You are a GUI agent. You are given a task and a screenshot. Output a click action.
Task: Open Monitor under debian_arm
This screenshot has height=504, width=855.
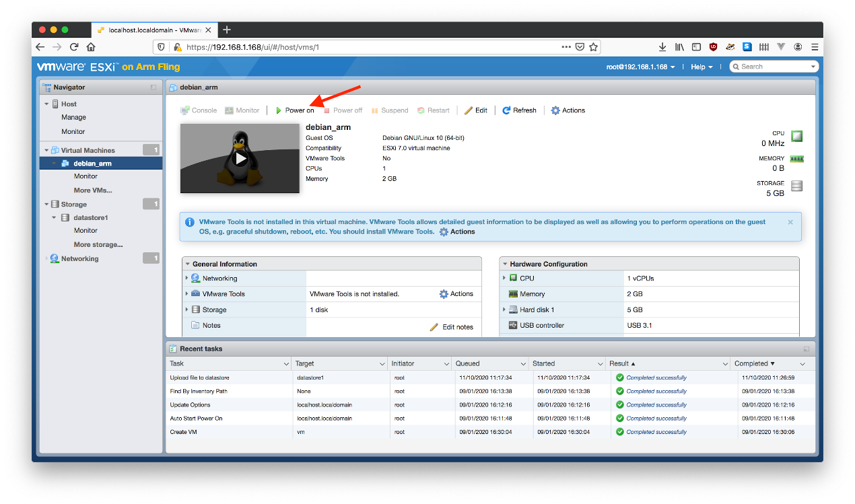click(85, 176)
